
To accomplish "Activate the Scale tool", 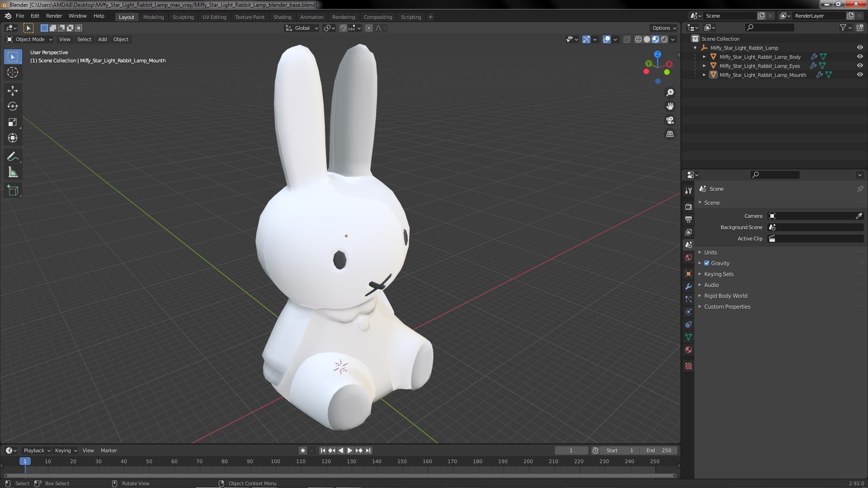I will tap(13, 122).
